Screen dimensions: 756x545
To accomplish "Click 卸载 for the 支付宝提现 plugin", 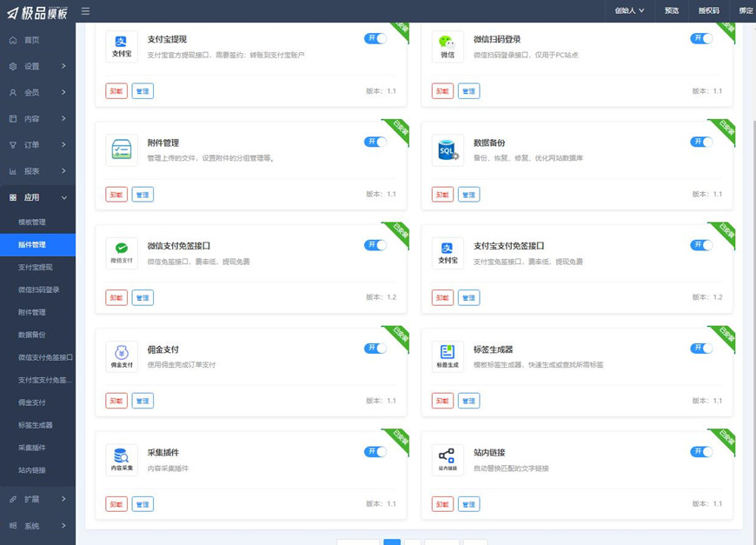I will (116, 91).
